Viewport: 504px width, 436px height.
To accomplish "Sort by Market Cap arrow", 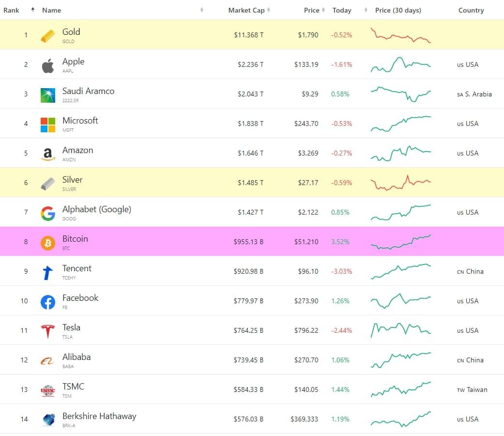I will (268, 10).
